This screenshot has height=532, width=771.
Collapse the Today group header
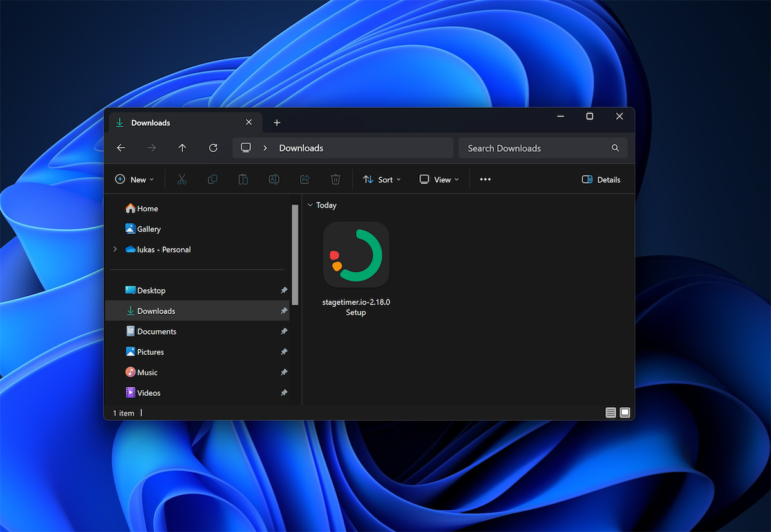coord(310,205)
